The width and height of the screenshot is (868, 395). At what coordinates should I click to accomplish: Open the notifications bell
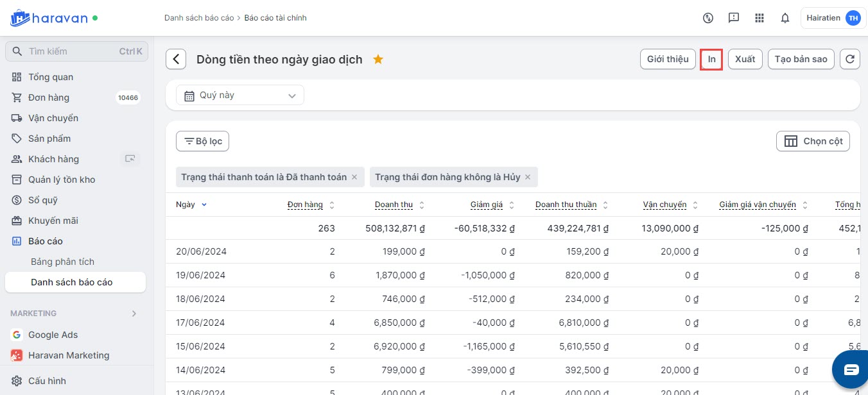pos(785,18)
